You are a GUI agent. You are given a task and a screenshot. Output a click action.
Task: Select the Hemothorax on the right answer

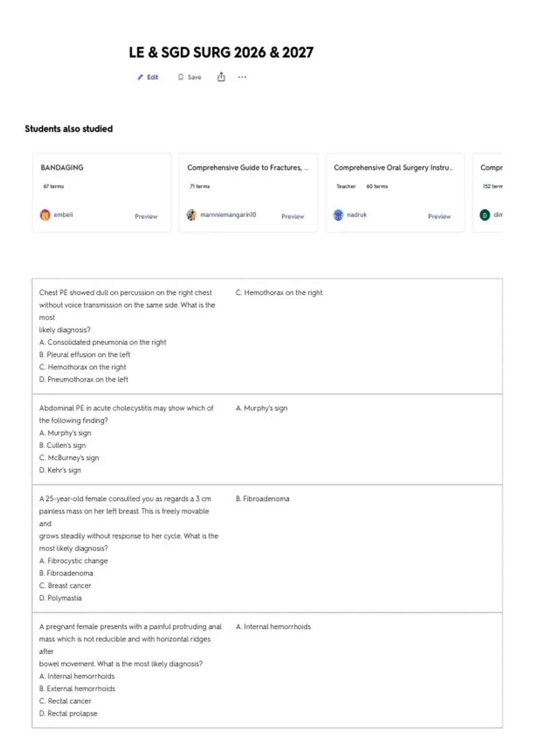tap(279, 293)
